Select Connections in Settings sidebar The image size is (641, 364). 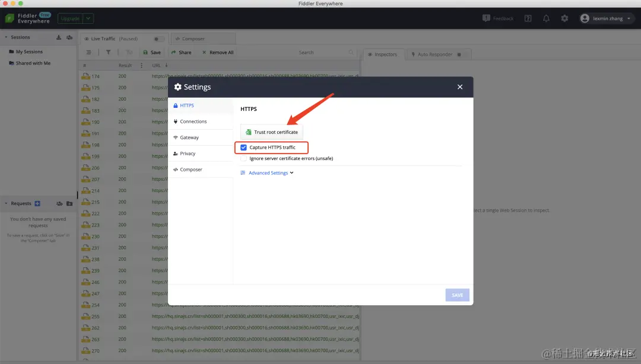pos(201,122)
